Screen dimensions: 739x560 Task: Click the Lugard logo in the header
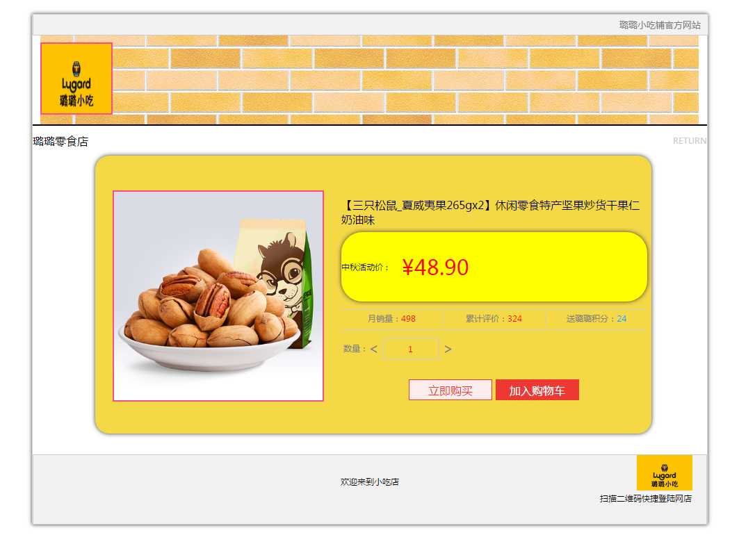point(76,79)
